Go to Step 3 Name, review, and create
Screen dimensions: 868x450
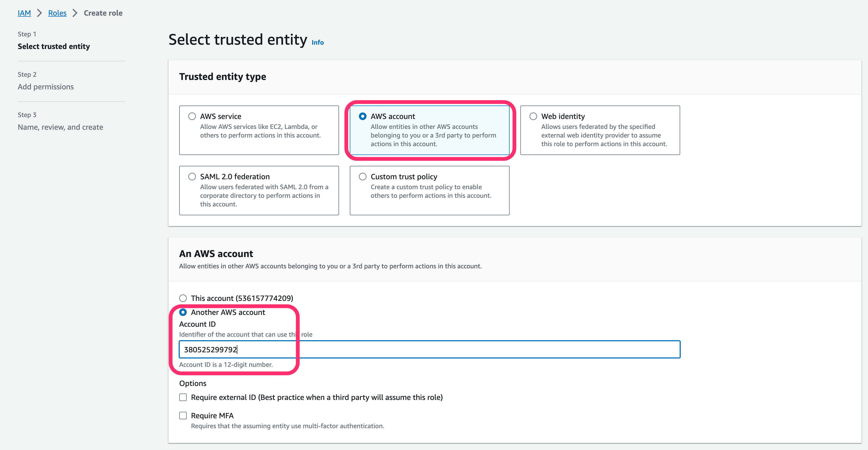[x=61, y=127]
